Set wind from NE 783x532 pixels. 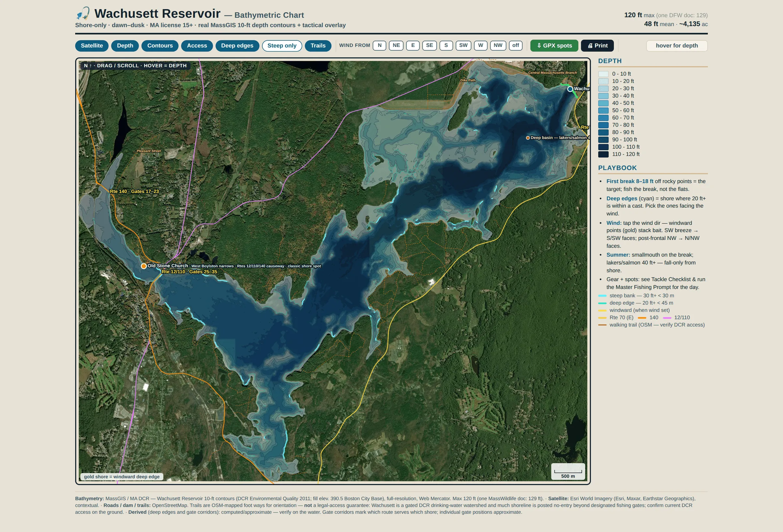(x=396, y=45)
